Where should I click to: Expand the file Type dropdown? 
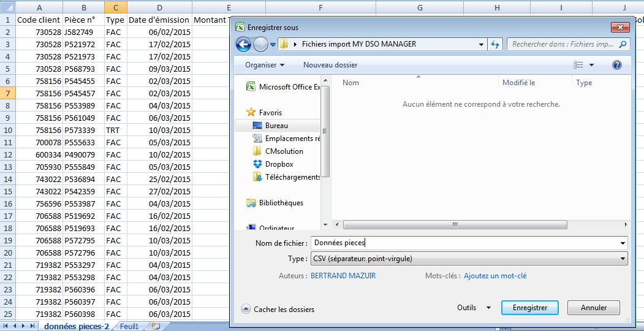coord(623,259)
